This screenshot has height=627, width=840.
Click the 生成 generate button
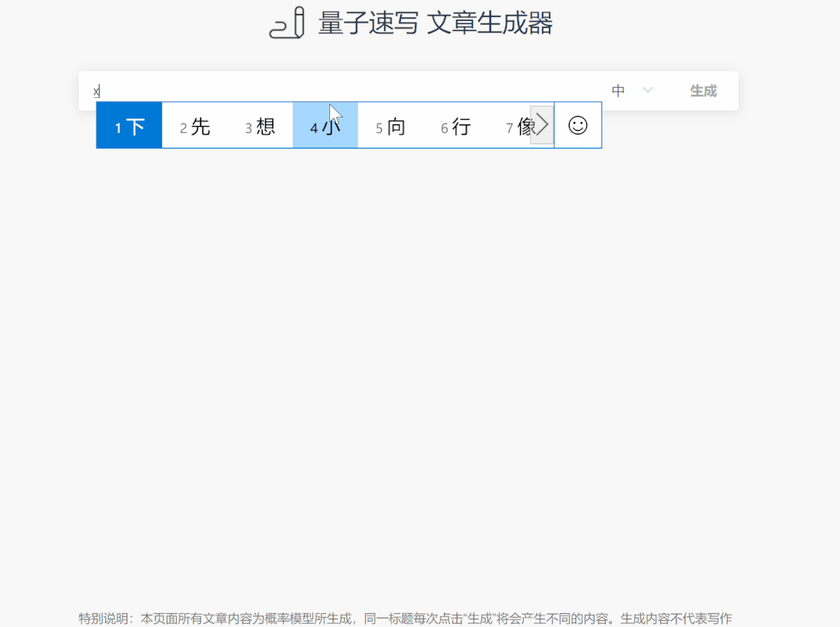(x=703, y=91)
